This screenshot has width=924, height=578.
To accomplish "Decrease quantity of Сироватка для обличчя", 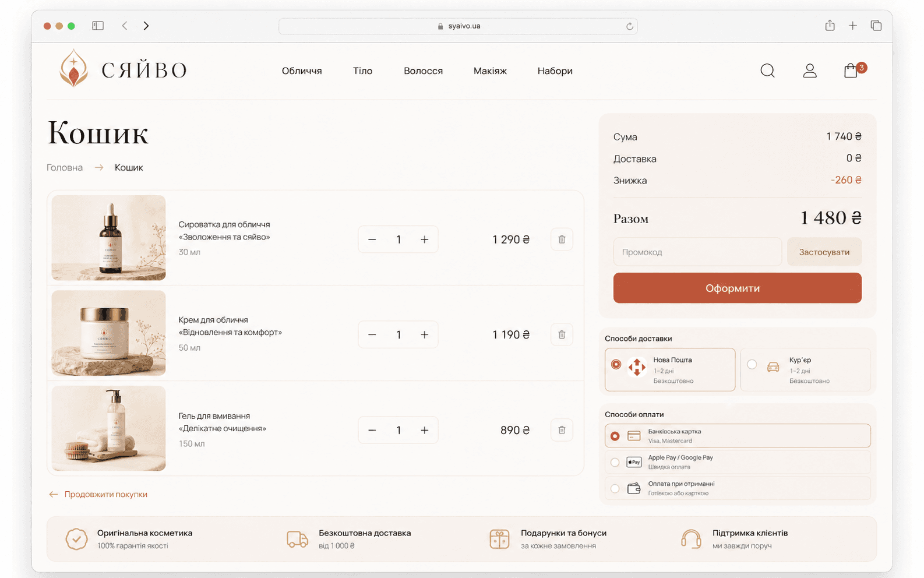I will (x=372, y=239).
